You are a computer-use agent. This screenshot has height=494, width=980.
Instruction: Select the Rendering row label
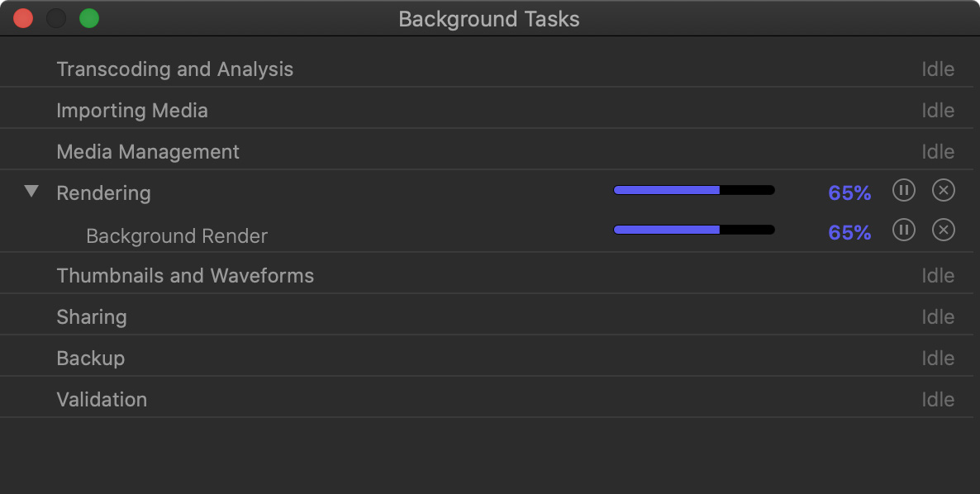point(104,193)
